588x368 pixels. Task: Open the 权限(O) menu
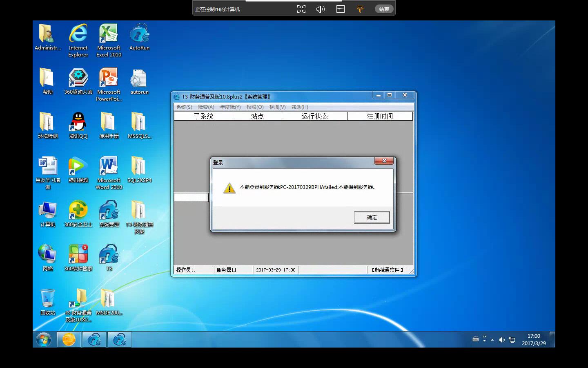point(255,107)
